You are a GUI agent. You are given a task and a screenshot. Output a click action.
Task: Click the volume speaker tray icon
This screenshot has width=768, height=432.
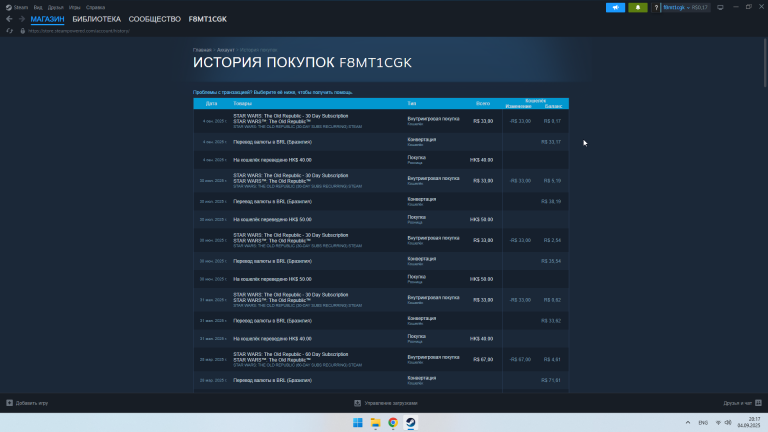728,423
